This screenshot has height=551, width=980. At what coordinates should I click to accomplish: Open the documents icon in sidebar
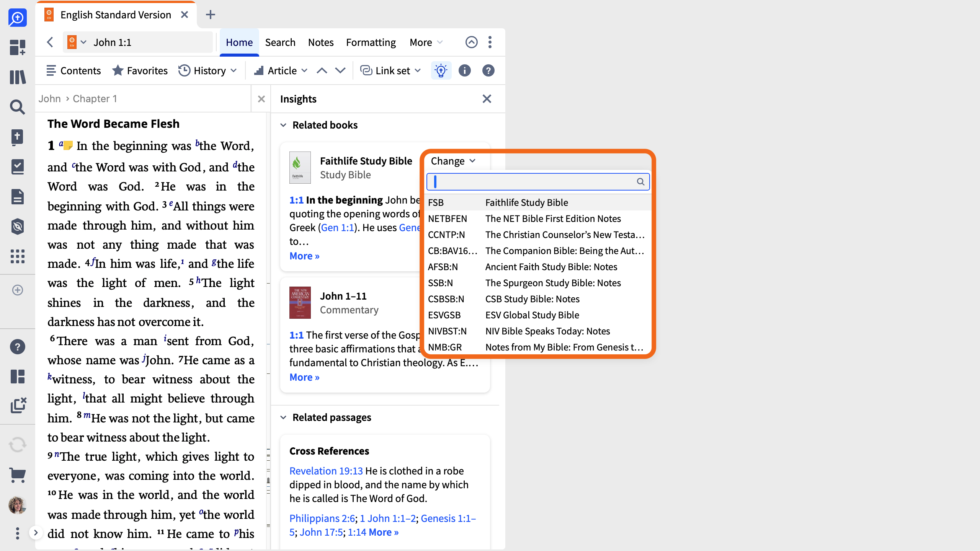[x=18, y=197]
